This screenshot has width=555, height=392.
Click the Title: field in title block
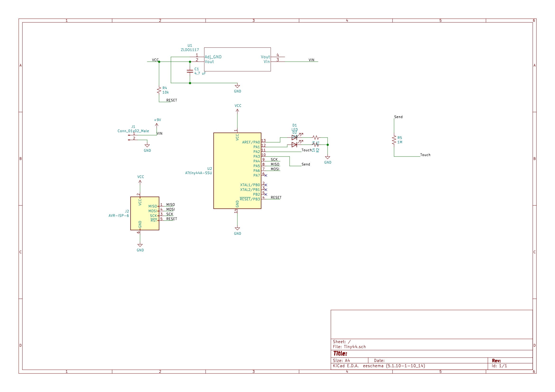340,354
